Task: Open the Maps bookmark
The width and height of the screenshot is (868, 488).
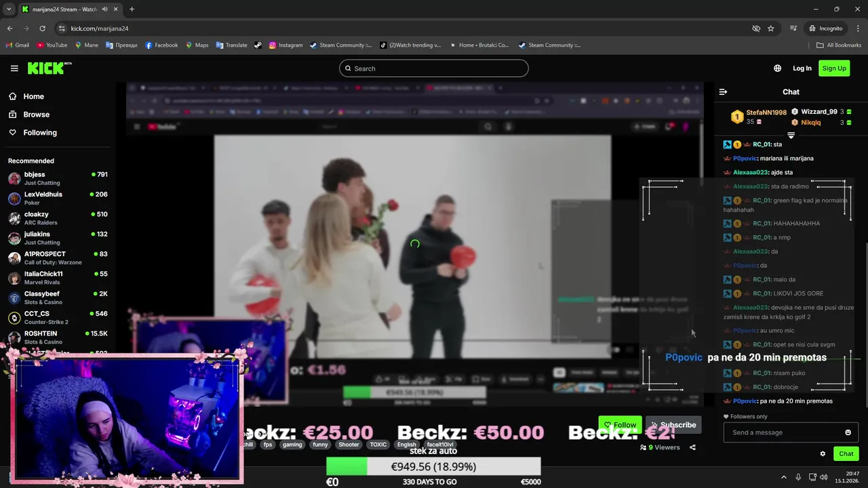Action: (x=197, y=45)
